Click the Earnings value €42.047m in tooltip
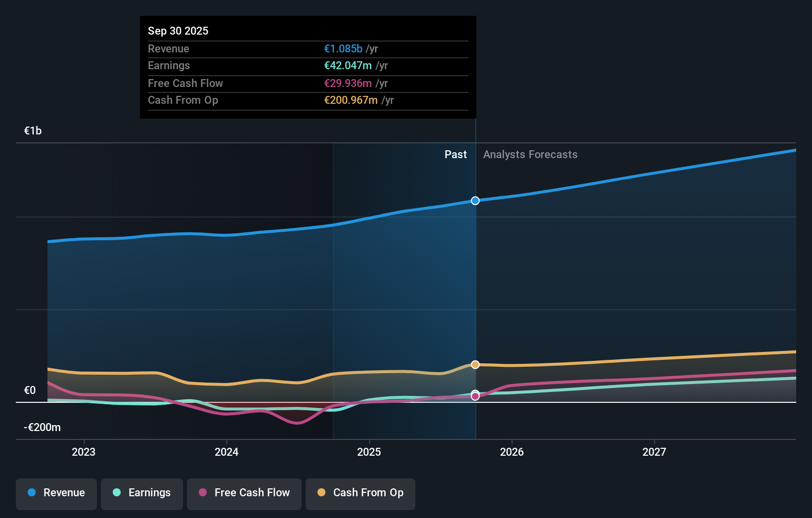The width and height of the screenshot is (812, 518). [x=347, y=65]
